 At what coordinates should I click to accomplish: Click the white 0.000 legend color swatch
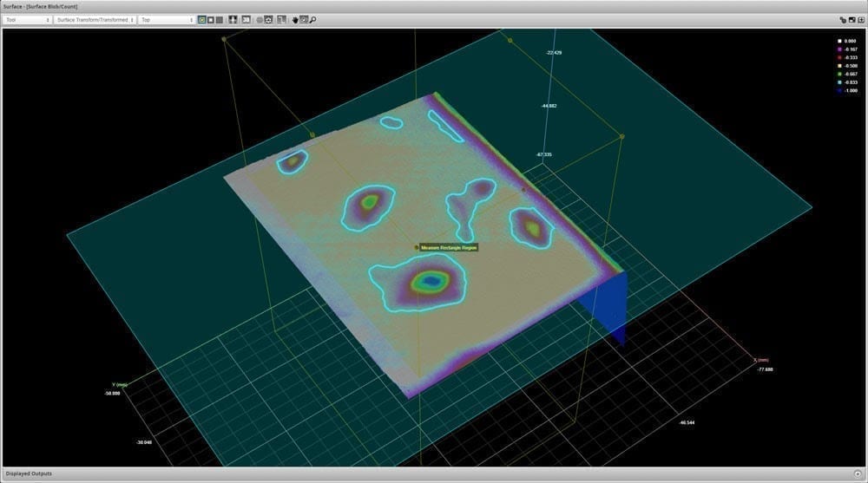839,41
